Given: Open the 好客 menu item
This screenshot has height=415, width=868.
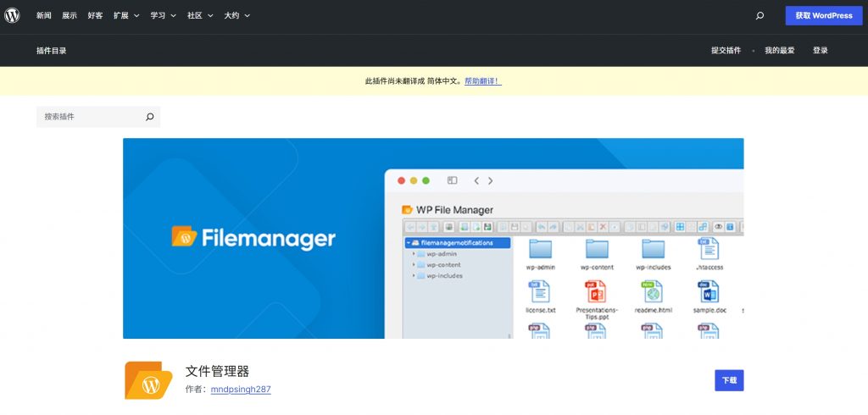Looking at the screenshot, I should point(95,15).
